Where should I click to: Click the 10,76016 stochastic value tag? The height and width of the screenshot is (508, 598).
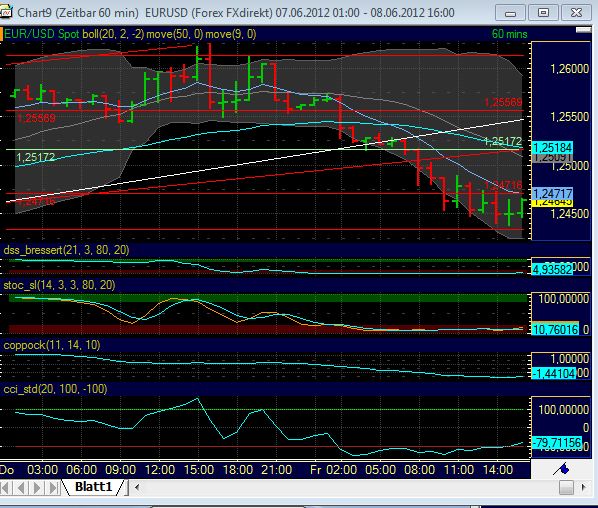pyautogui.click(x=555, y=329)
